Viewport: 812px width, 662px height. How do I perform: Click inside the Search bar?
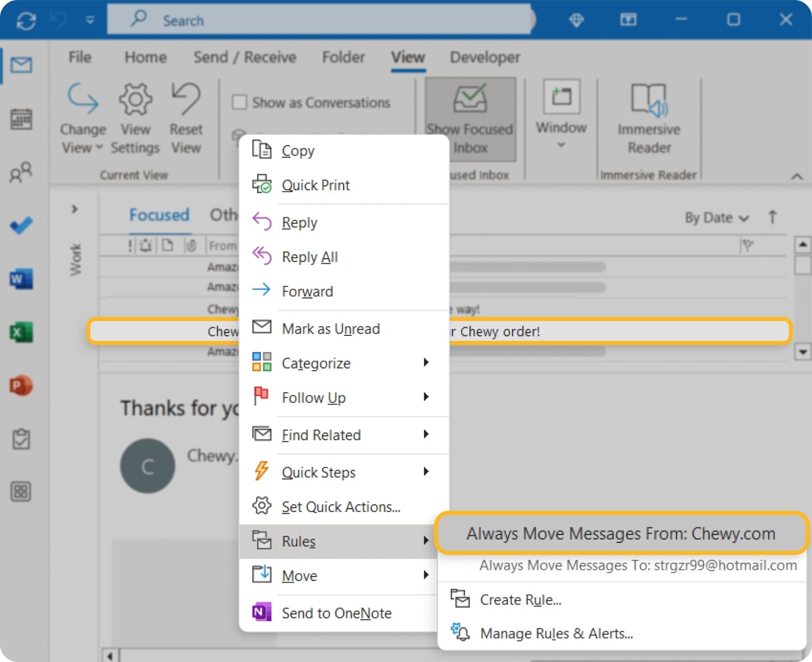[x=320, y=20]
